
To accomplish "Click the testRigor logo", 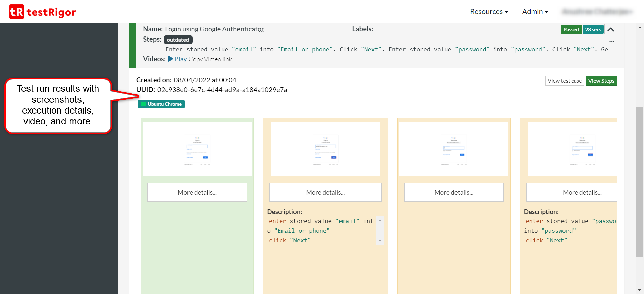I will [x=43, y=12].
